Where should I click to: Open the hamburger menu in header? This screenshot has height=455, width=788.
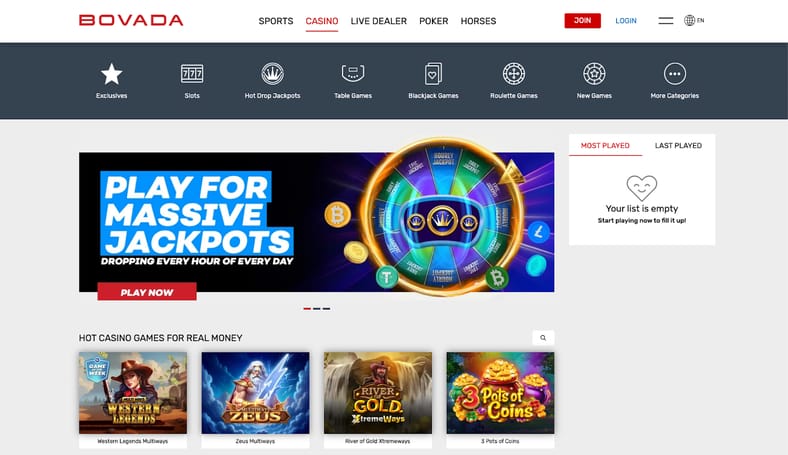(666, 21)
